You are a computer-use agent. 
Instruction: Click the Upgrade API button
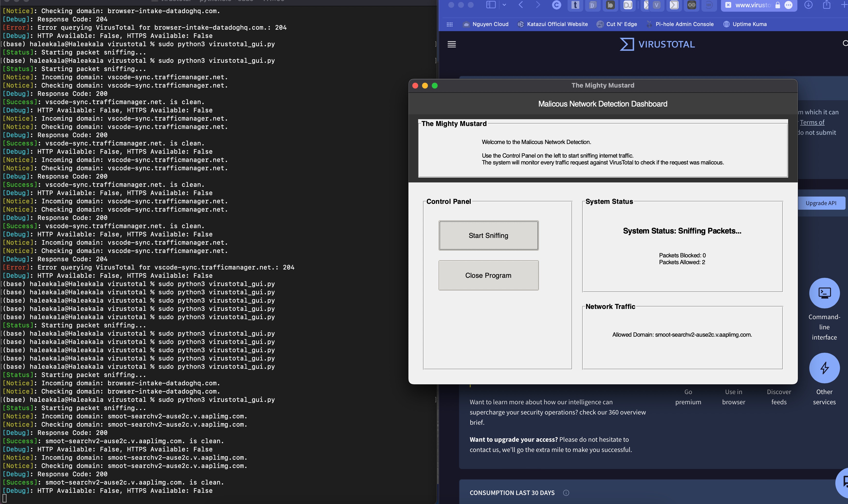tap(821, 203)
